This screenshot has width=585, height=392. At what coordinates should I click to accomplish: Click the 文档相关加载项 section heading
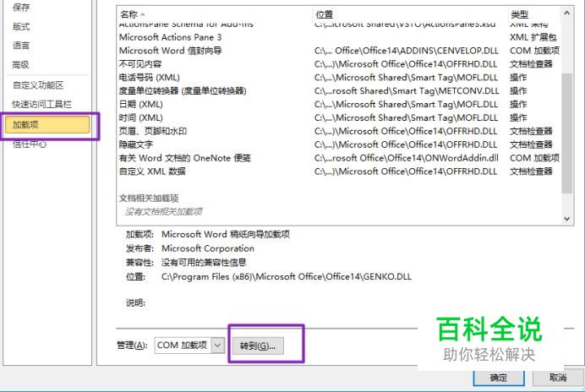click(149, 198)
